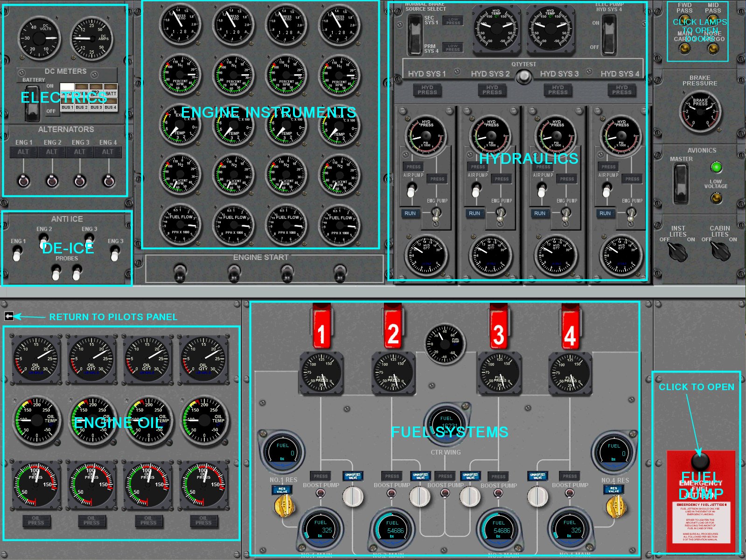
Task: Click the HYD SYS 1 quantity gauge
Action: (x=426, y=256)
